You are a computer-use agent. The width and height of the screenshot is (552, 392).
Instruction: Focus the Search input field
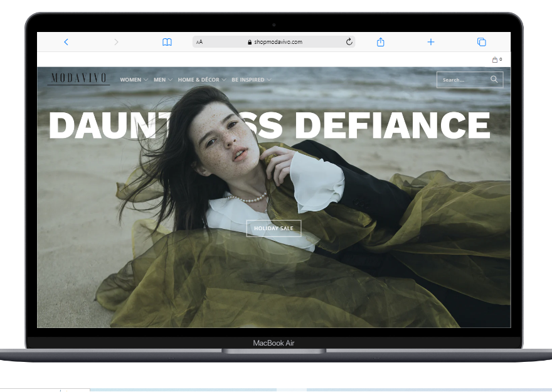pos(463,80)
